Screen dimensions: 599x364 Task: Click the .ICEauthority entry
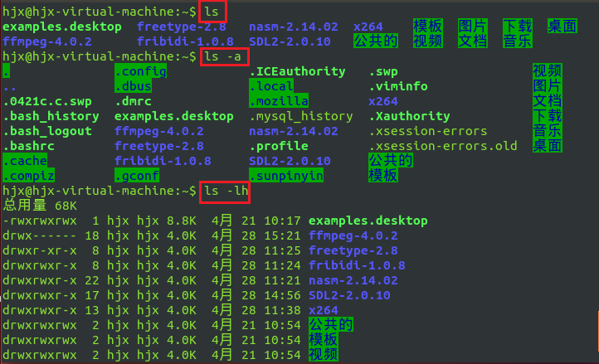point(297,71)
